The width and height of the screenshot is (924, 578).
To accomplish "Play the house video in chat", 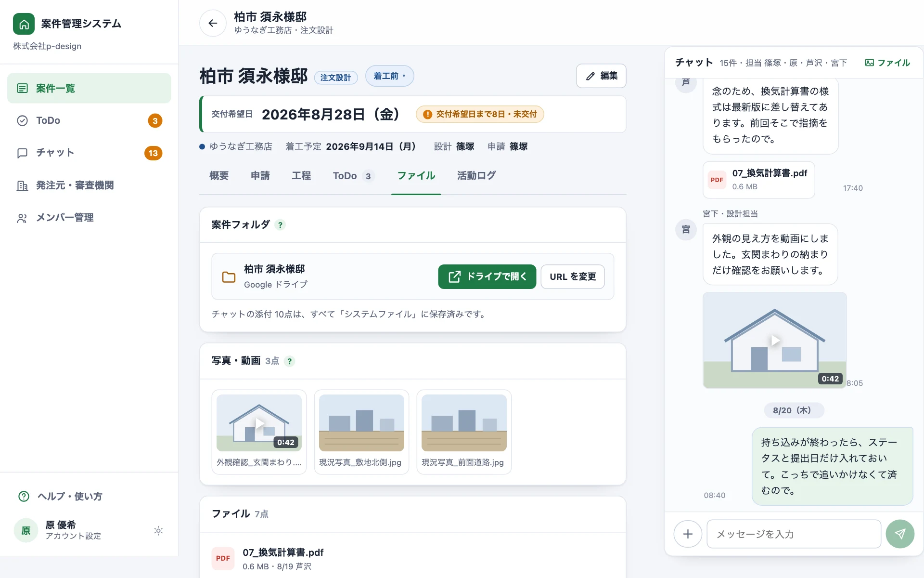I will (x=775, y=340).
